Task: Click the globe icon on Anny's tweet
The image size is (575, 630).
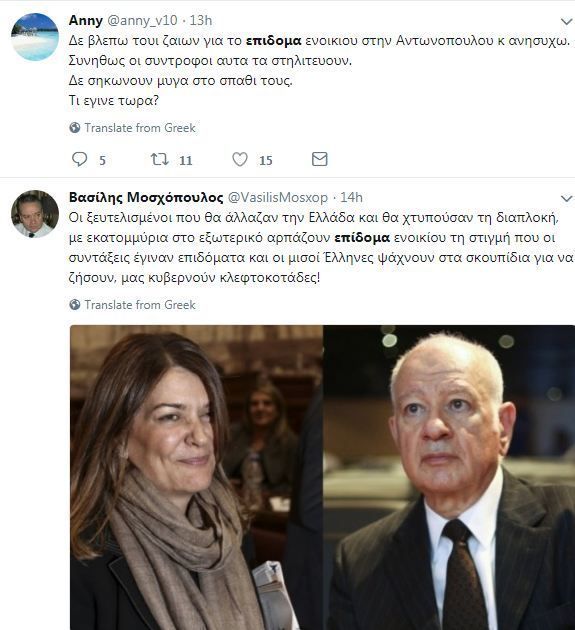Action: pos(75,128)
